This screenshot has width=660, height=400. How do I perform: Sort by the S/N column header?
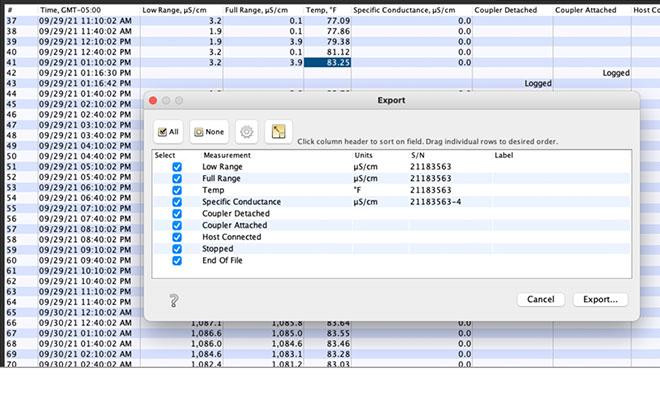click(418, 155)
